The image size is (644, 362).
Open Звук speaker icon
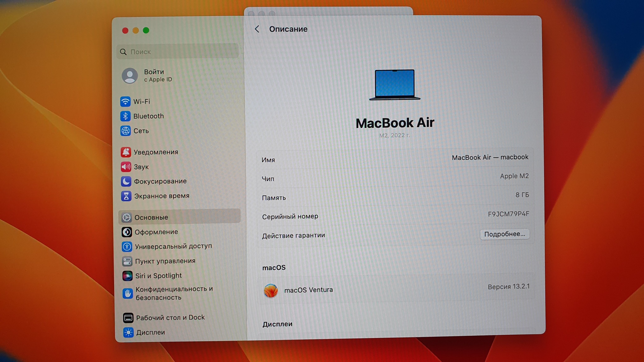[126, 167]
